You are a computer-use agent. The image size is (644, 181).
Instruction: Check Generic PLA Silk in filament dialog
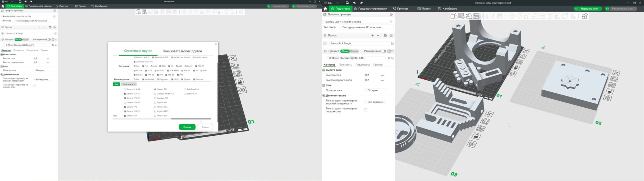coord(125,89)
